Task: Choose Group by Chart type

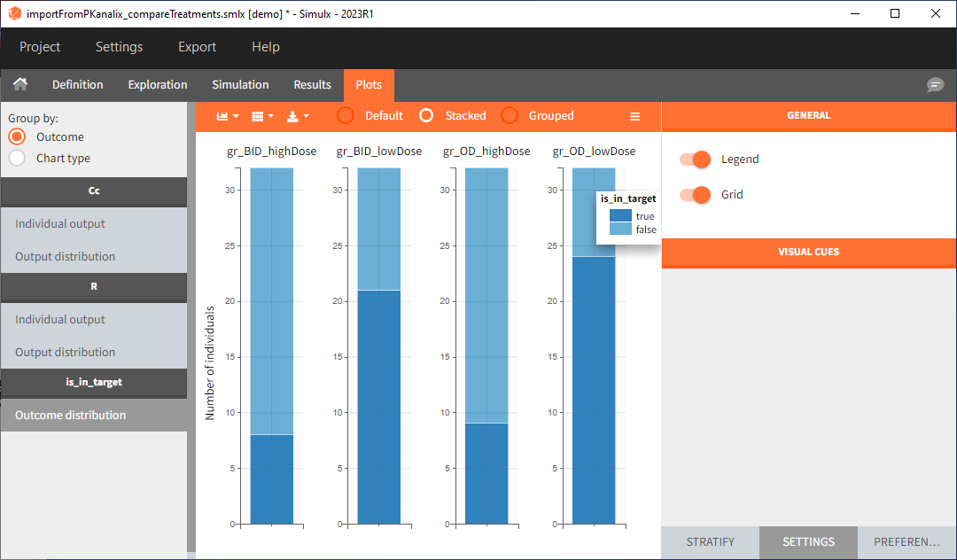Action: pyautogui.click(x=17, y=159)
